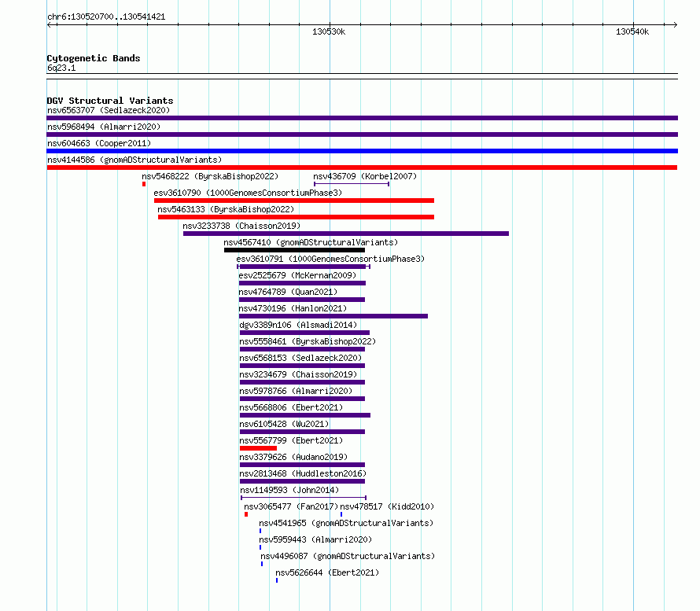Open nsv5626644 (Ebert2021) label

[x=327, y=572]
